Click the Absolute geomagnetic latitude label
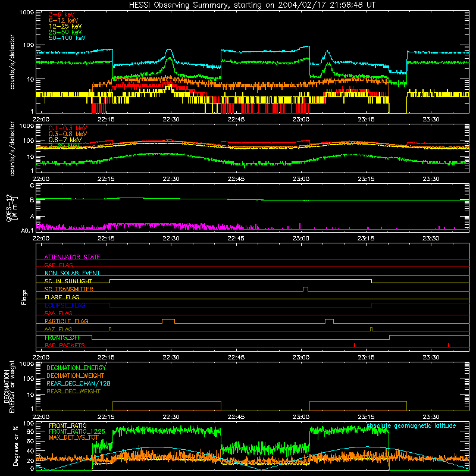Screen dimensions: 476x476 point(411,426)
